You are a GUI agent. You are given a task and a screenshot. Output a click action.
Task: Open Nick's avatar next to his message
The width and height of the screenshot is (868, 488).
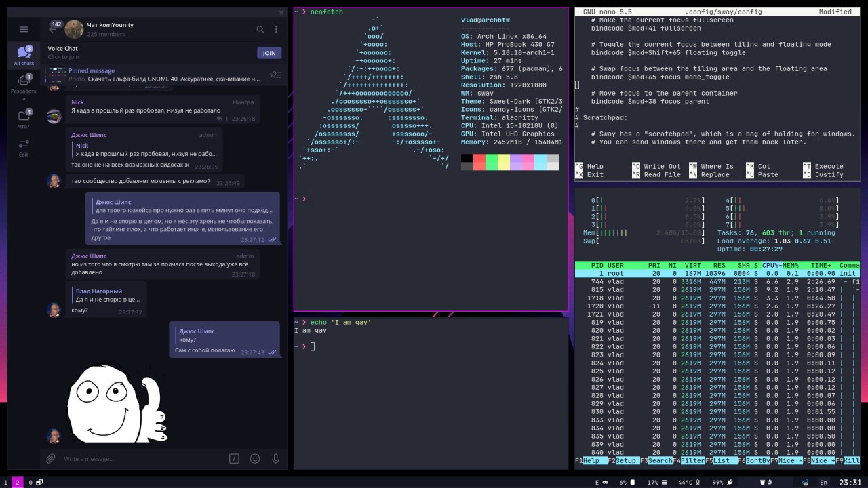coord(54,117)
